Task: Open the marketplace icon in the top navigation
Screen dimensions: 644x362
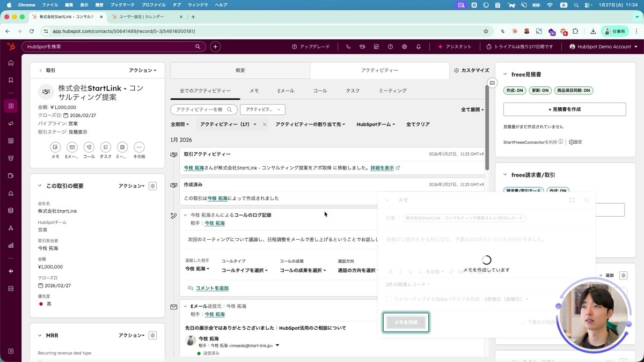Action: 376,47
